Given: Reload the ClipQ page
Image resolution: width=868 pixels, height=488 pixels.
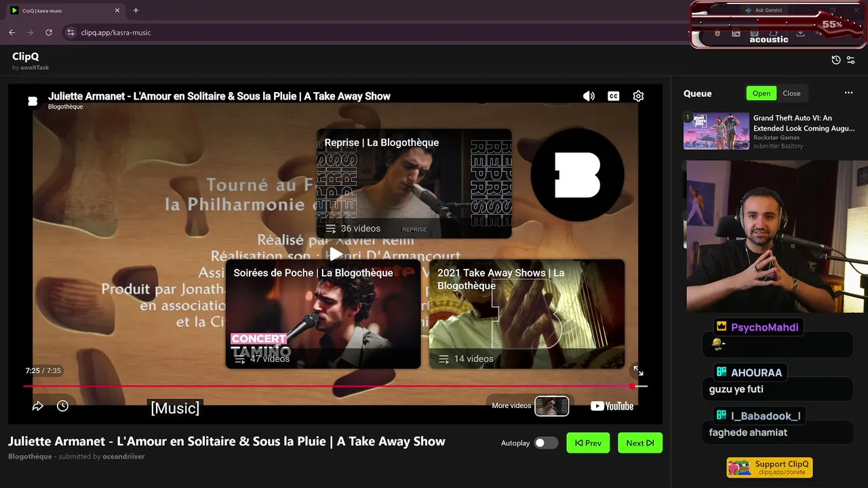Looking at the screenshot, I should pyautogui.click(x=49, y=33).
